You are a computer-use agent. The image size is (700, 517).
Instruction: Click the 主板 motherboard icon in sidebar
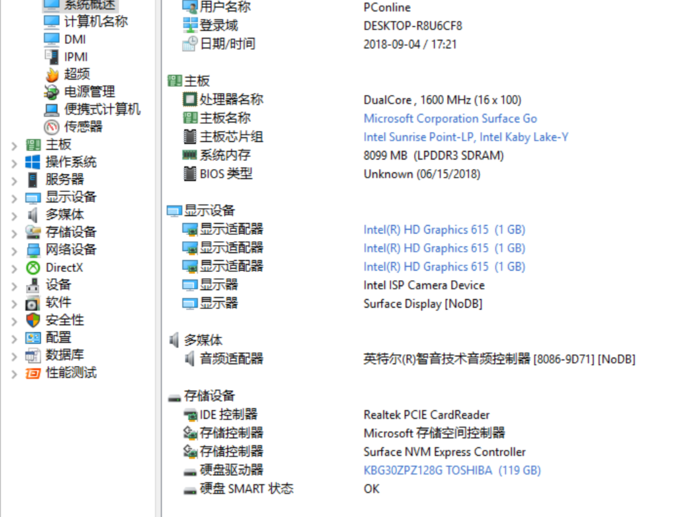33,145
